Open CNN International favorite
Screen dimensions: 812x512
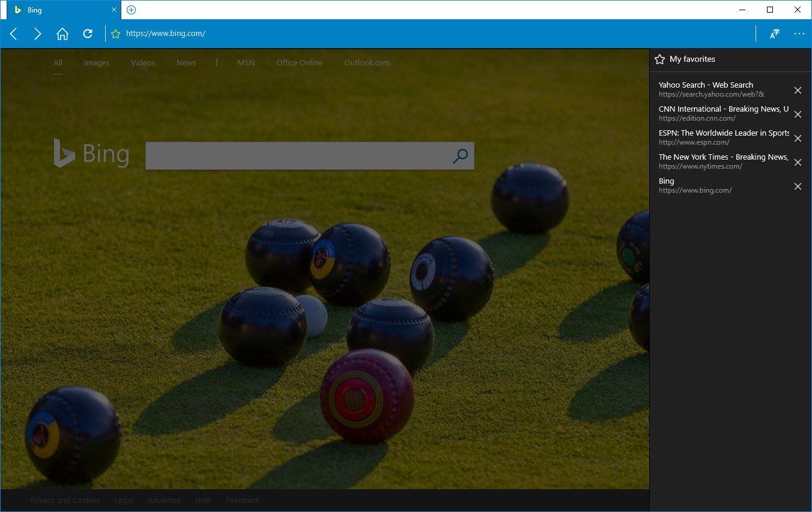[x=723, y=113]
